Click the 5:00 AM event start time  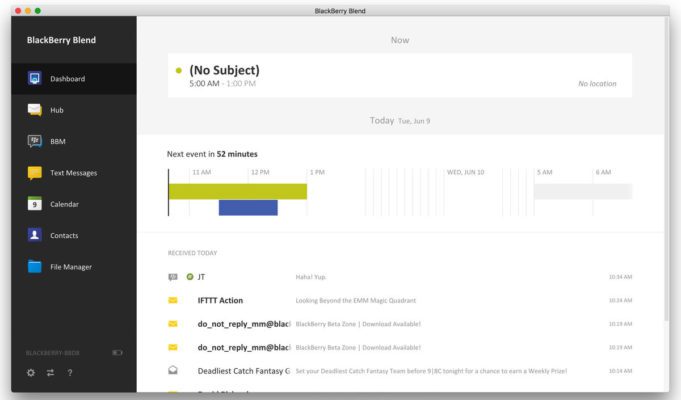coord(204,83)
